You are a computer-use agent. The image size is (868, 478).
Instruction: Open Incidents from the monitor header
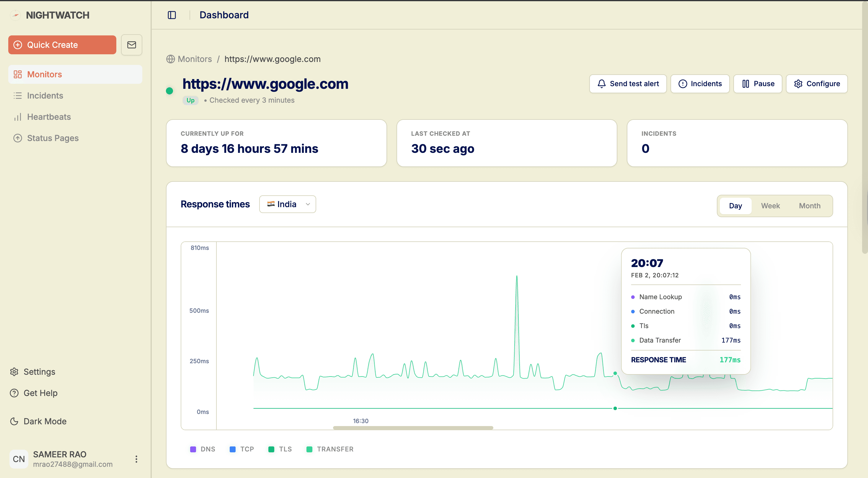point(700,84)
